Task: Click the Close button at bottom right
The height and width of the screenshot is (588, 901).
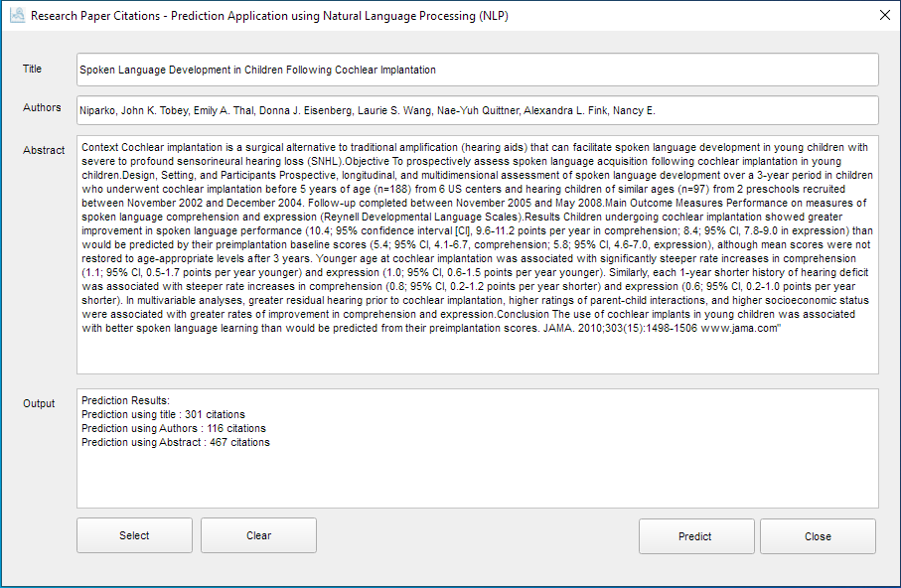Action: coord(818,536)
